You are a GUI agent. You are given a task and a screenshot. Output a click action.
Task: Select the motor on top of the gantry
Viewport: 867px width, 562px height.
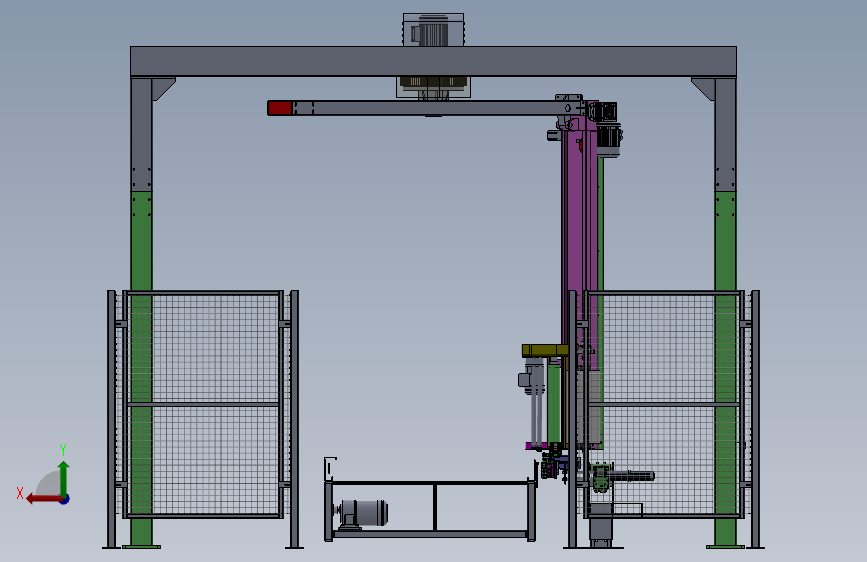(x=433, y=29)
